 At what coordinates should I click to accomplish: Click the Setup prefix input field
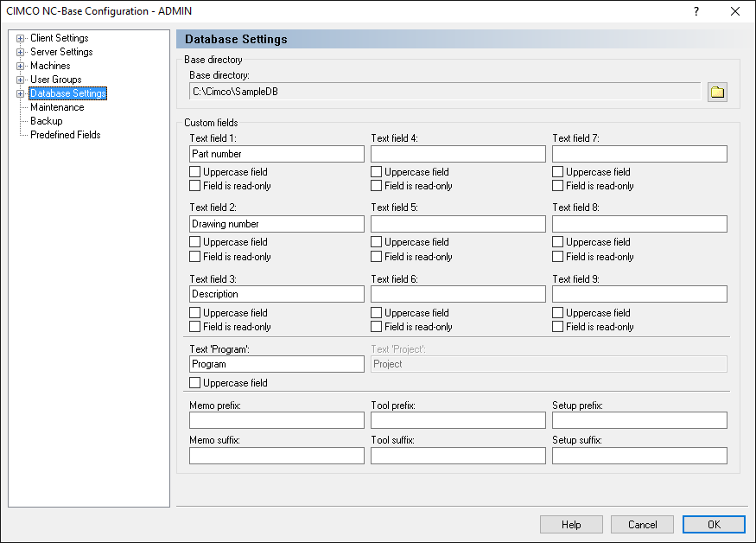[639, 420]
